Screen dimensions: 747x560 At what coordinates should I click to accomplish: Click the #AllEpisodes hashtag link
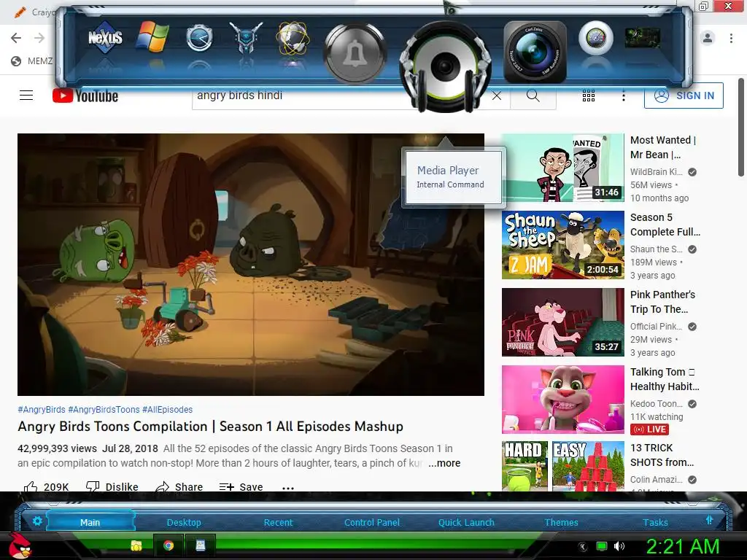click(167, 410)
